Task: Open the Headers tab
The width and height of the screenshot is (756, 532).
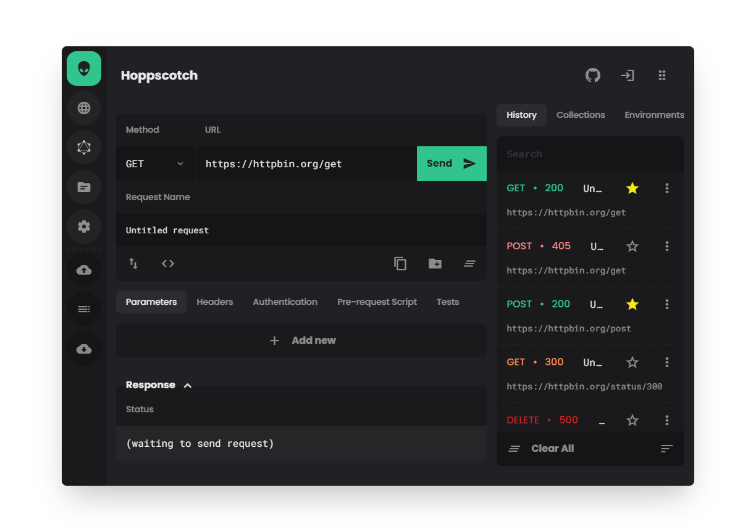Action: [214, 302]
